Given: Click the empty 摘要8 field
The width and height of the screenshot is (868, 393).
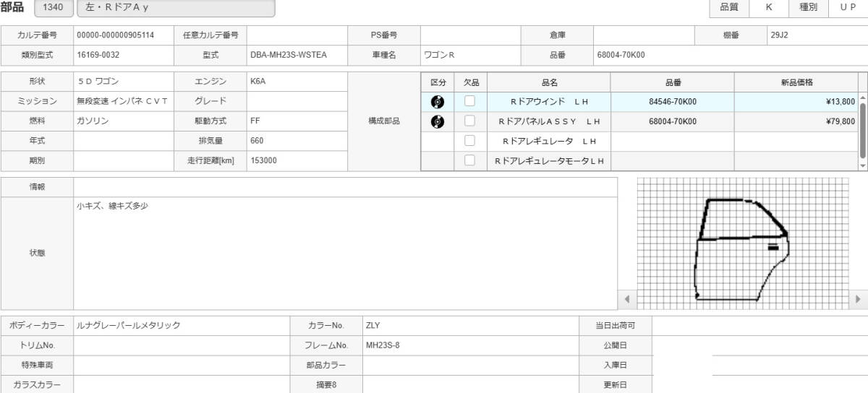Looking at the screenshot, I should tap(471, 385).
